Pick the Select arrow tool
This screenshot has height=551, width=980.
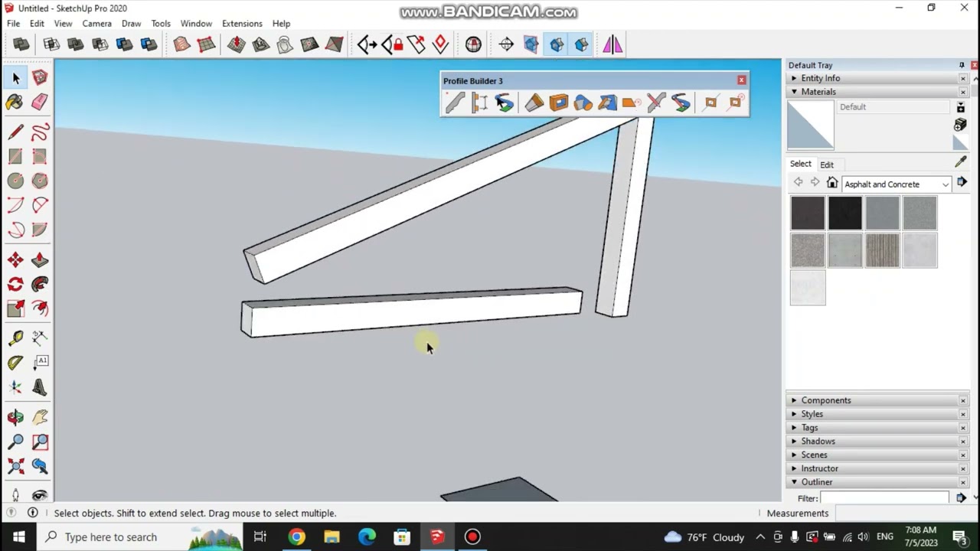[x=16, y=77]
